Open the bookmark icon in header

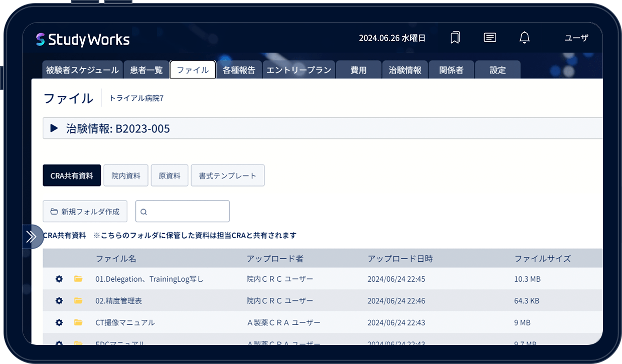(455, 38)
